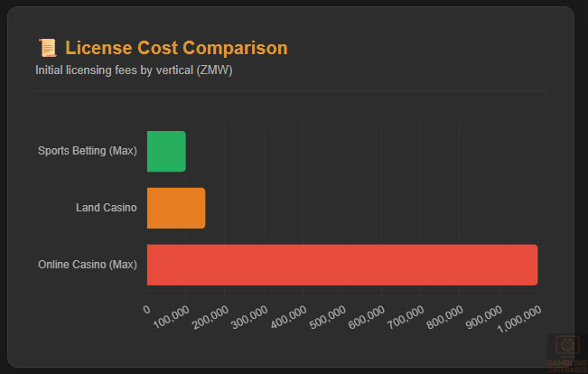The image size is (588, 374).
Task: Select the Sports Betting (Max) axis label
Action: (x=88, y=151)
